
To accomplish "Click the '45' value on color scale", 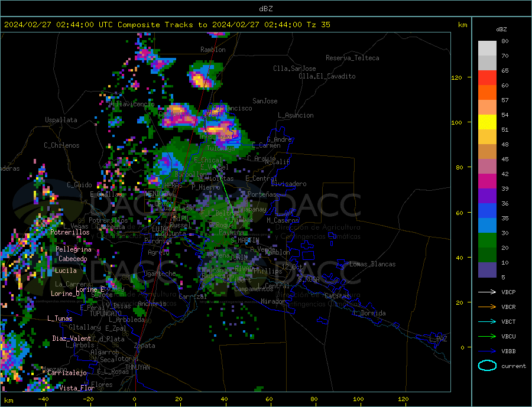I will coord(505,159).
